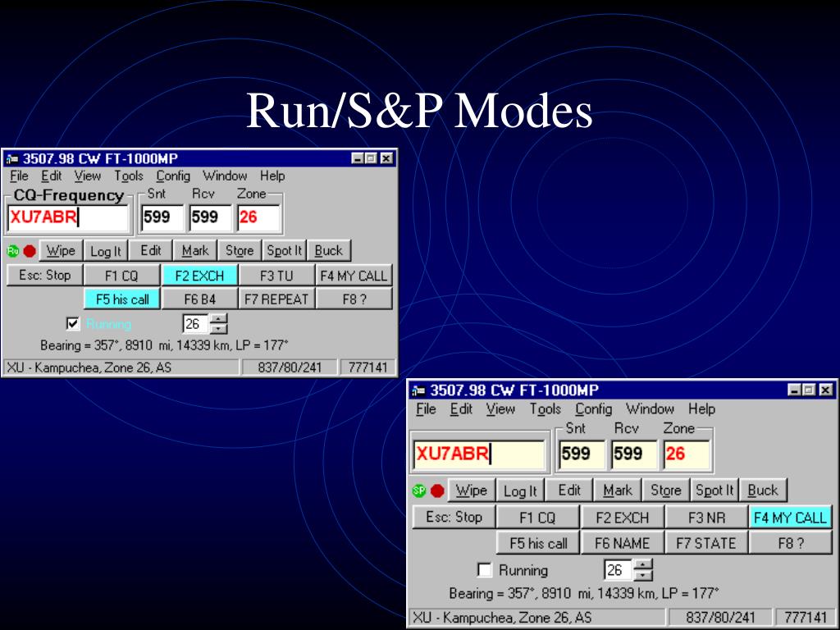Image resolution: width=840 pixels, height=630 pixels.
Task: Click the title bar icon of bottom window
Action: click(419, 390)
